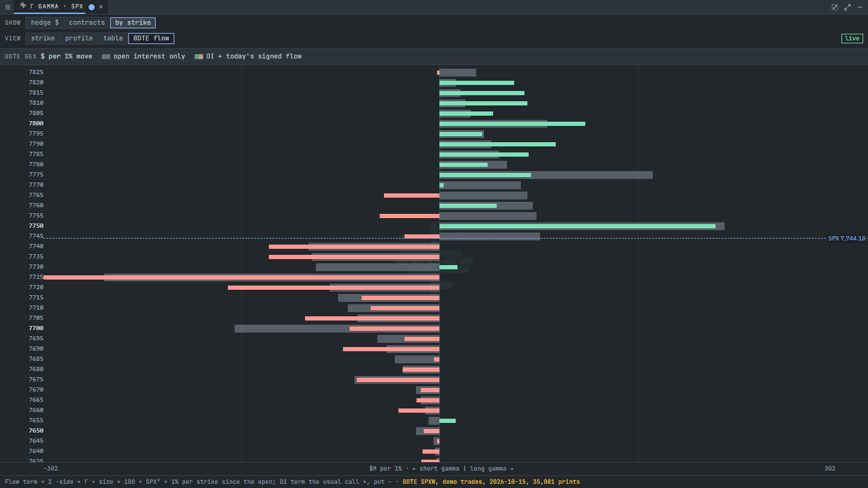Click the gray 'open interest only' legend swatch

106,57
